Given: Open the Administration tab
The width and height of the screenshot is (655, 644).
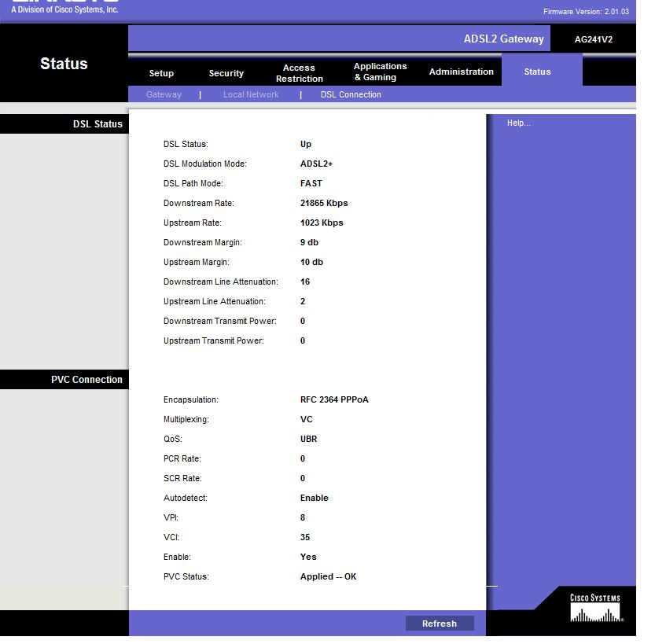Looking at the screenshot, I should point(461,72).
